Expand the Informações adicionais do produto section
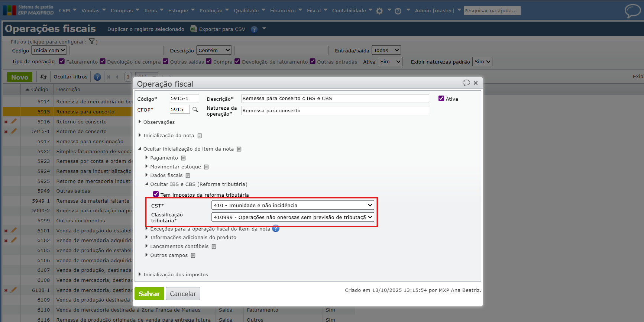This screenshot has width=644, height=322. (193, 238)
